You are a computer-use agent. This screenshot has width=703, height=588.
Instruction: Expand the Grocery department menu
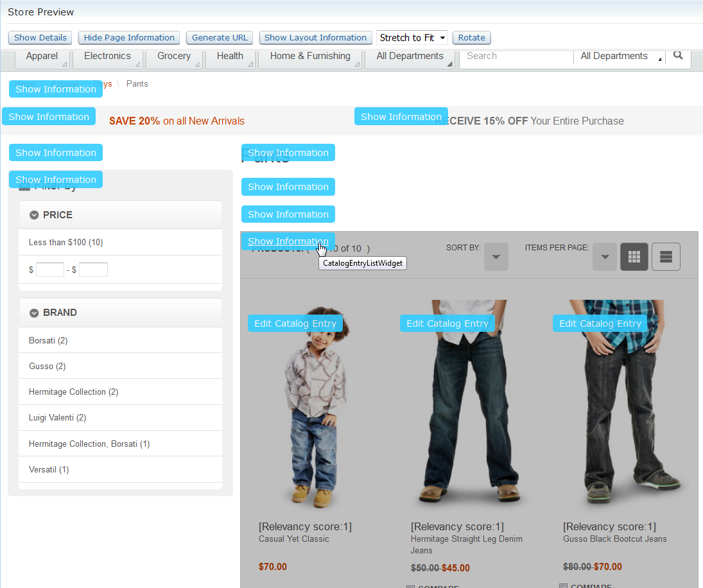click(x=174, y=58)
